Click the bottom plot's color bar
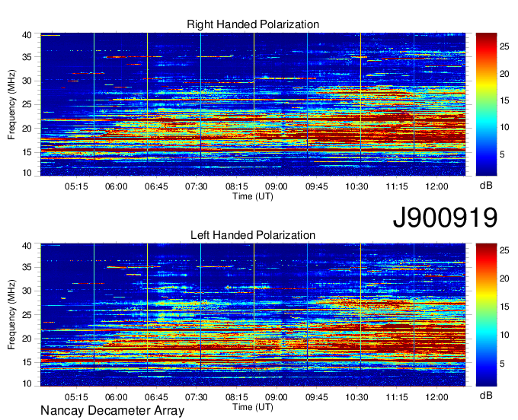This screenshot has height=420, width=518. pos(486,315)
